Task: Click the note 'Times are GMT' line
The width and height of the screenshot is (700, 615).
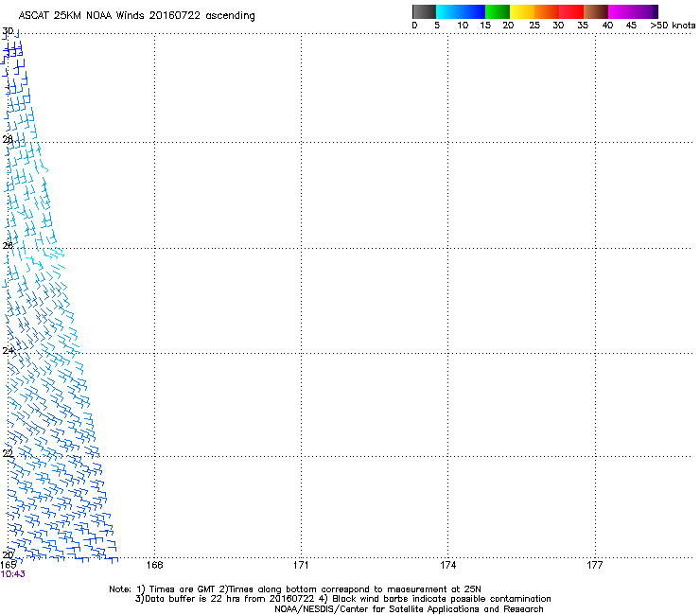Action: click(295, 589)
